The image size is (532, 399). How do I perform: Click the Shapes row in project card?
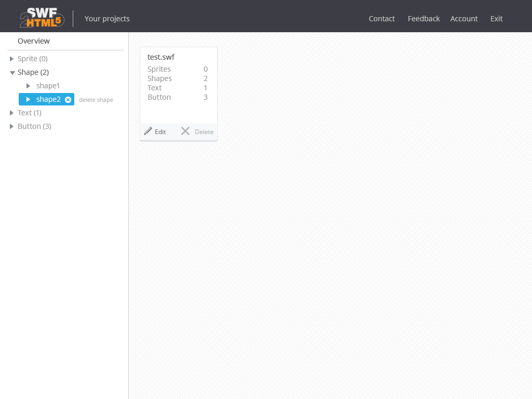178,78
